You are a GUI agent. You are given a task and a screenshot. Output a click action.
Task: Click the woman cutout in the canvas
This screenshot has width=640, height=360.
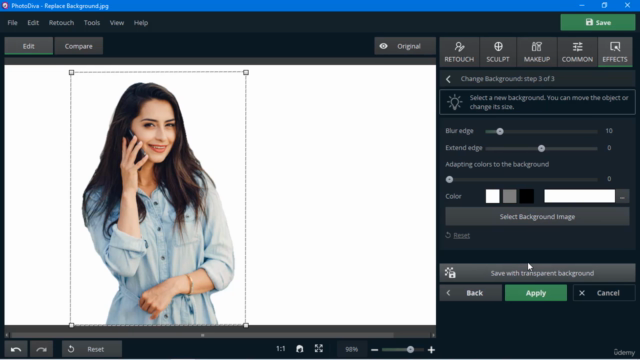coord(159,204)
